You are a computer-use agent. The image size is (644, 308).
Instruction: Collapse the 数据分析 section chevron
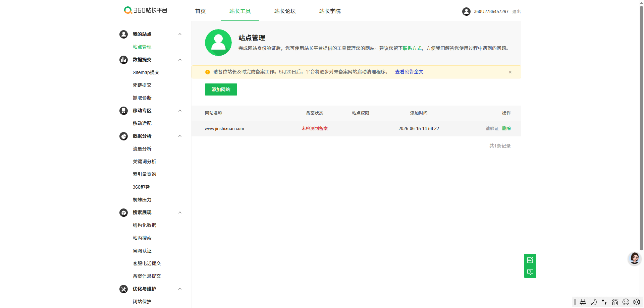point(180,136)
